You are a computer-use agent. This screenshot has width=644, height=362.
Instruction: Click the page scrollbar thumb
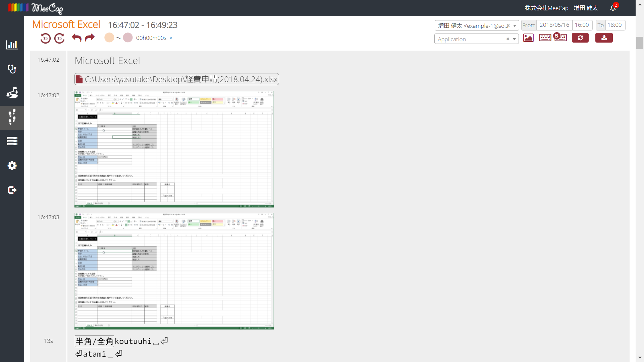640,43
